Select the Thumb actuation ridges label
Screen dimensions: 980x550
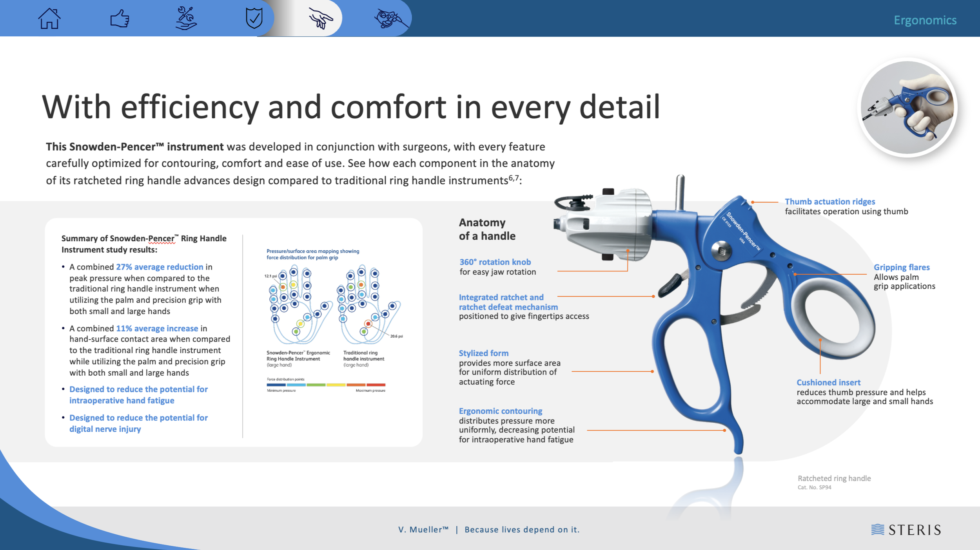pyautogui.click(x=830, y=201)
